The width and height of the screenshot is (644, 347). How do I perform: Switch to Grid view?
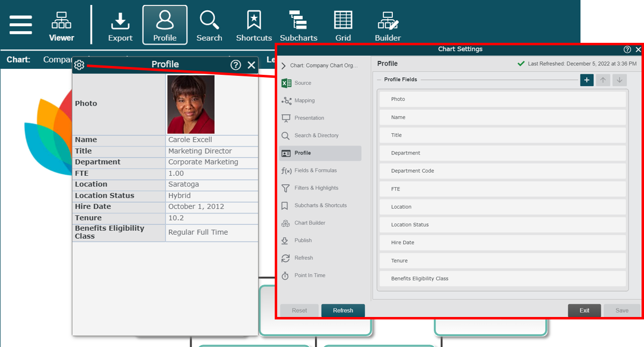pyautogui.click(x=343, y=26)
